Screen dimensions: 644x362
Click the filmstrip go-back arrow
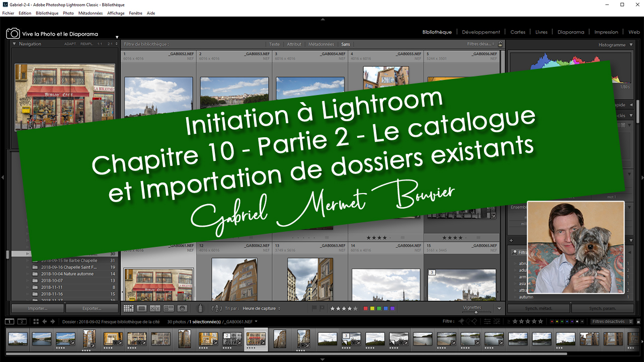[45, 321]
